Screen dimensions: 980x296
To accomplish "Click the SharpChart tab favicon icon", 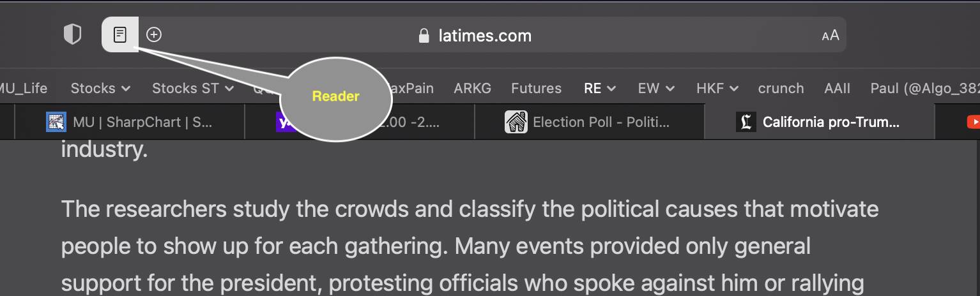I will point(56,122).
